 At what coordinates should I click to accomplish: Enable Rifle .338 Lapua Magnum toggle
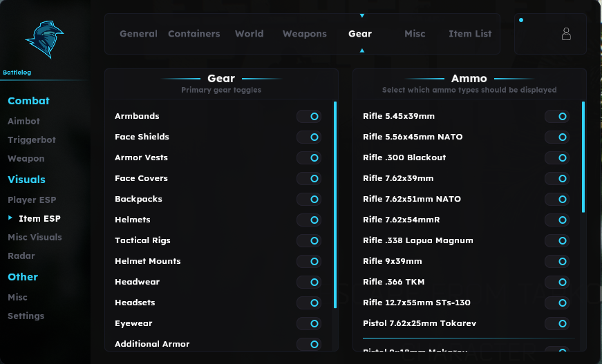click(x=556, y=240)
